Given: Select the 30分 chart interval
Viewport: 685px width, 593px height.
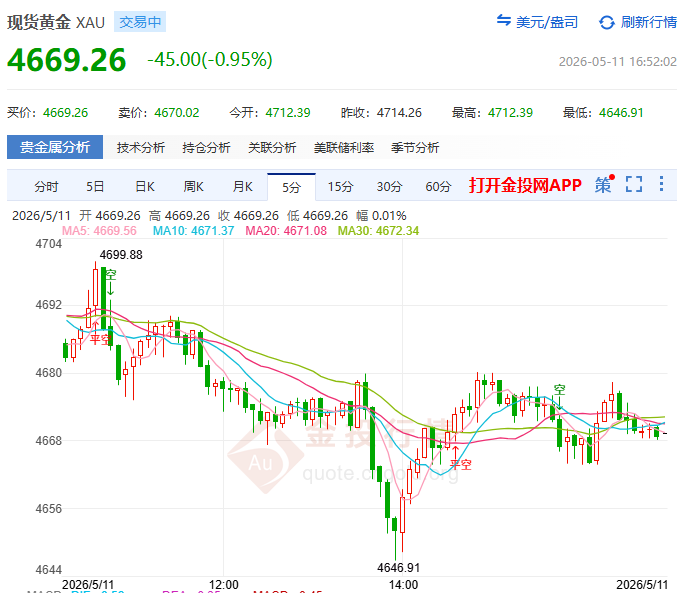Looking at the screenshot, I should tap(389, 187).
